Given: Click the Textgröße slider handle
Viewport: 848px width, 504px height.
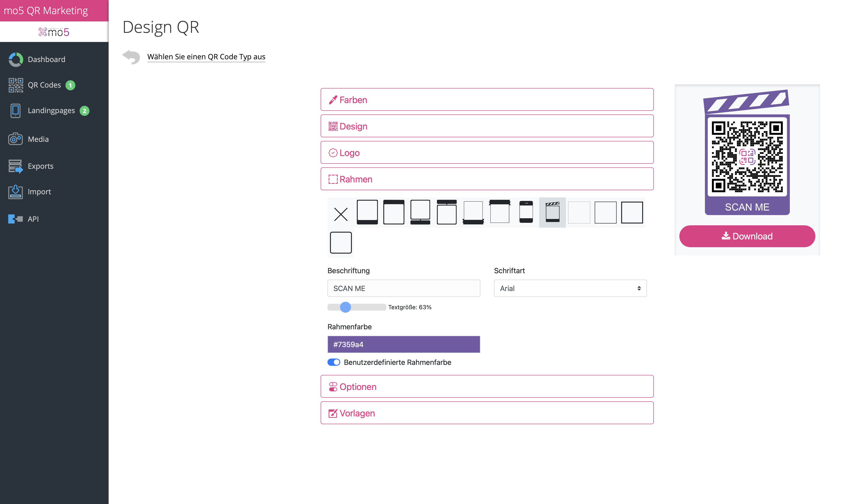Looking at the screenshot, I should (x=345, y=307).
